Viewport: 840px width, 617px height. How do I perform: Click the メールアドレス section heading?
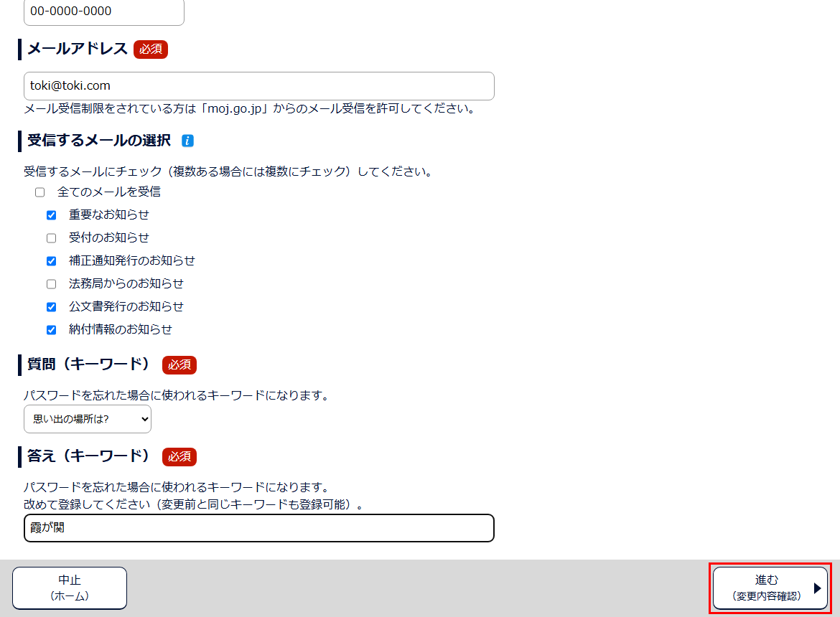(78, 49)
